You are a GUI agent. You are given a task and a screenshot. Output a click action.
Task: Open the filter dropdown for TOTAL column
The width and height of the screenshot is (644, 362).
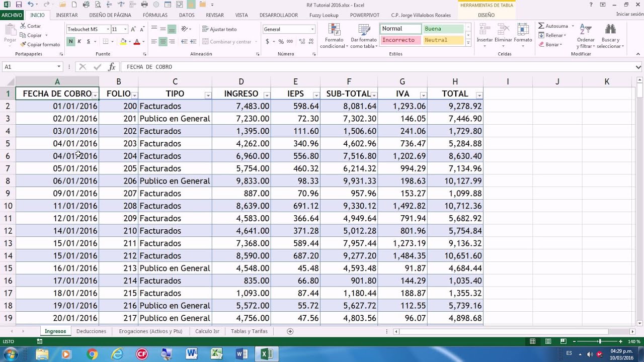click(479, 95)
